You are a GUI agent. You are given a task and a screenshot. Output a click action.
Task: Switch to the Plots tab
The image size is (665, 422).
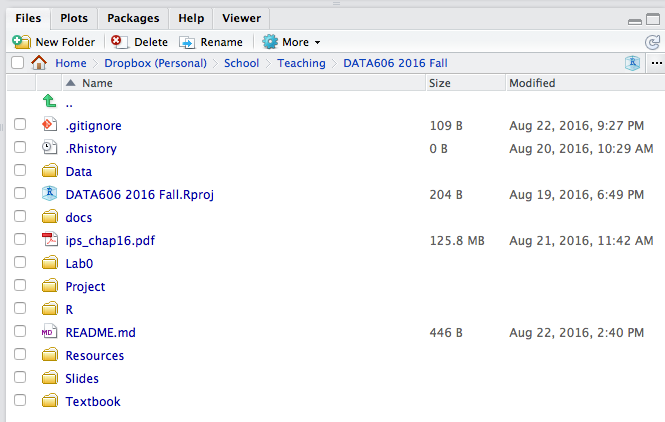[73, 18]
